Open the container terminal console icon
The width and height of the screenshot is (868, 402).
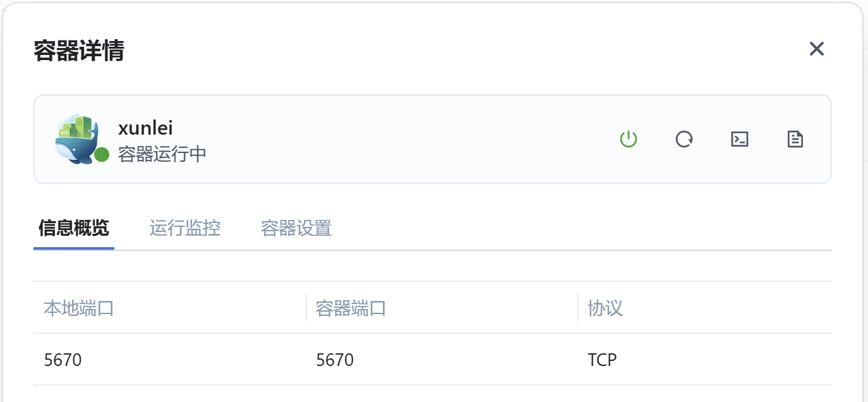[739, 139]
